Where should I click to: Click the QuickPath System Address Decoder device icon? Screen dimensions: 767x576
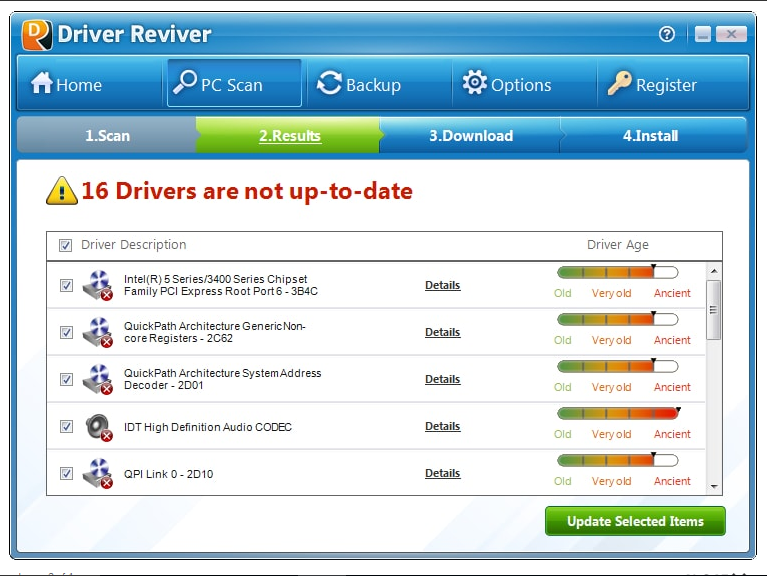click(x=98, y=379)
